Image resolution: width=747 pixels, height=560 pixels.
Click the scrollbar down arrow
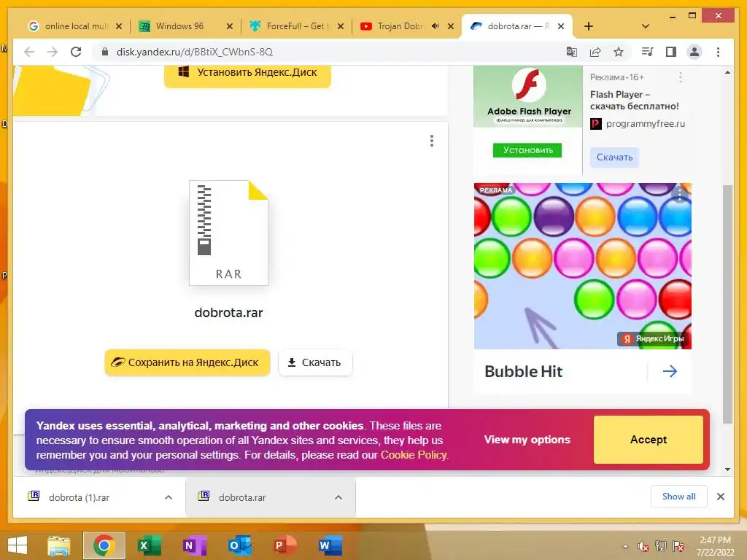(x=727, y=470)
